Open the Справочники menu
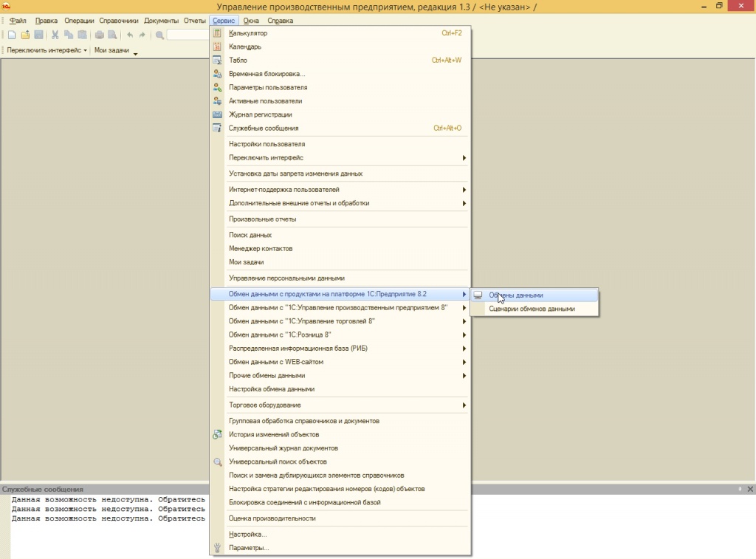 tap(120, 21)
